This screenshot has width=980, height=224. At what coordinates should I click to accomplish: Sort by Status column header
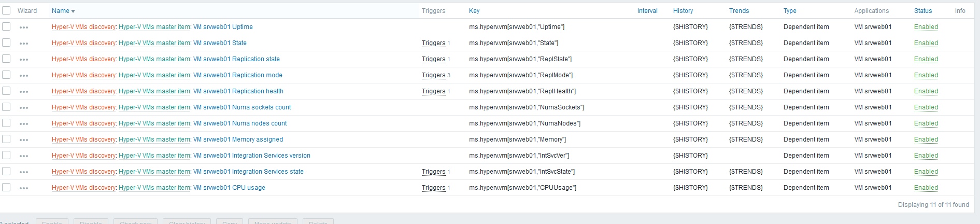(923, 11)
